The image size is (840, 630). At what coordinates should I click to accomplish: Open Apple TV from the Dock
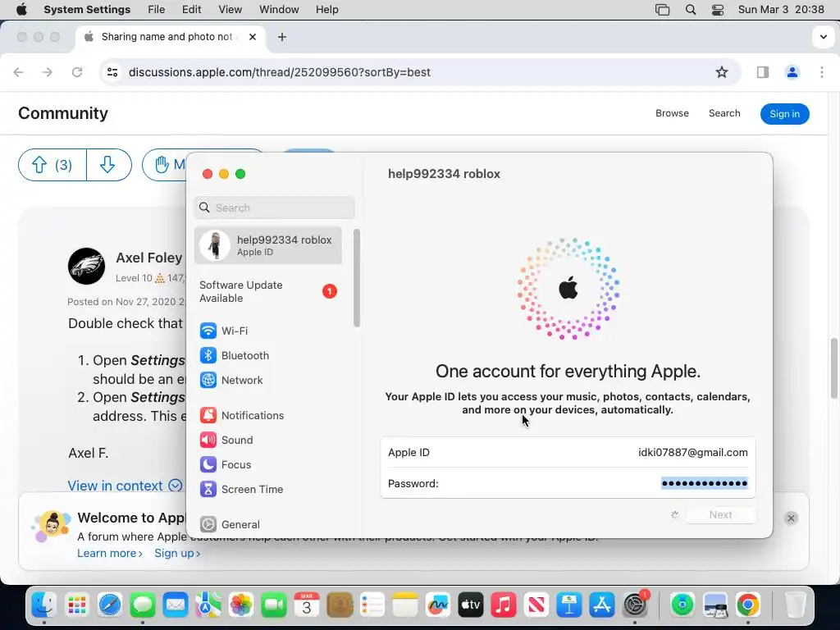tap(471, 605)
